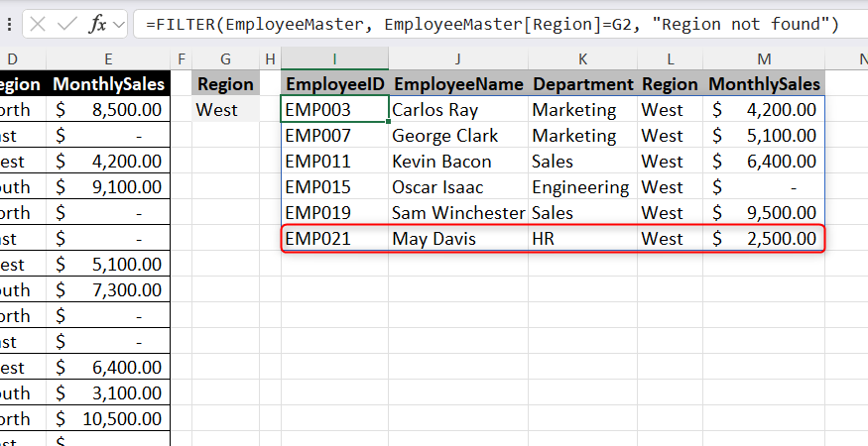Screen dimensions: 868x446
Task: Click the Enter checkmark formula bar icon
Action: click(x=67, y=25)
